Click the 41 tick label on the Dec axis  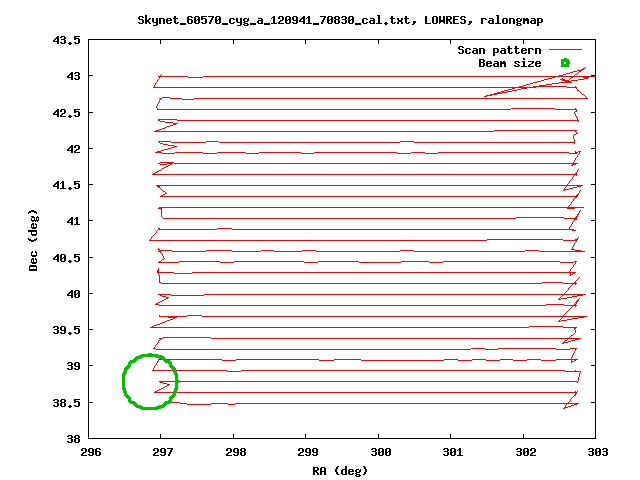click(x=73, y=221)
